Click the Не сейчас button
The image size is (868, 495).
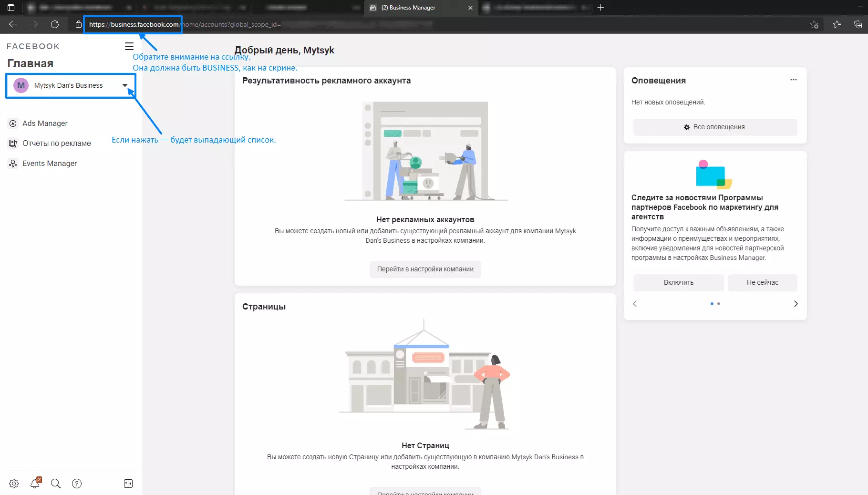click(x=763, y=282)
